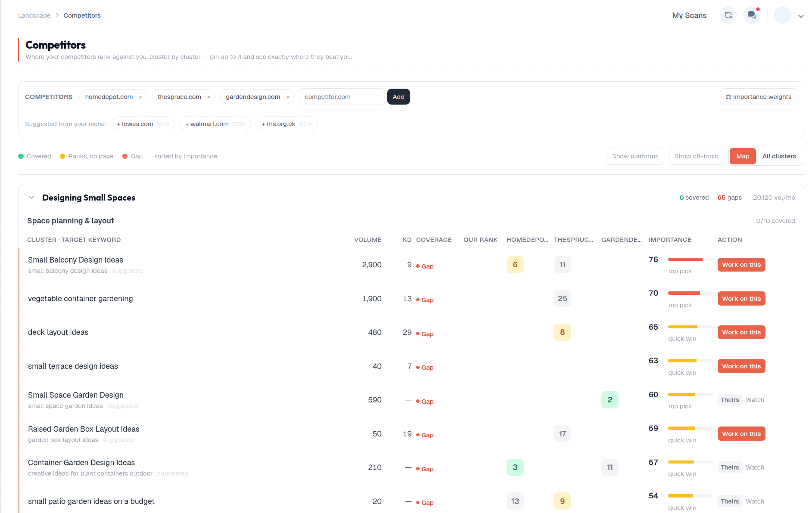Click thespruce rank 17 badge for Raised Garden Box
Image resolution: width=812 pixels, height=513 pixels.
click(x=562, y=434)
